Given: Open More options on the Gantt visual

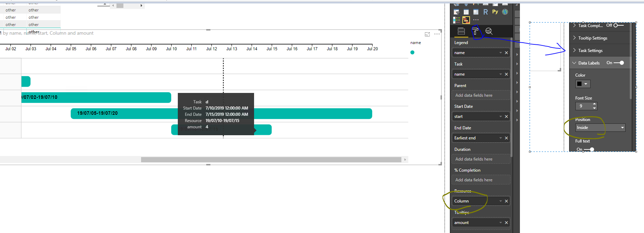Looking at the screenshot, I should click(437, 34).
